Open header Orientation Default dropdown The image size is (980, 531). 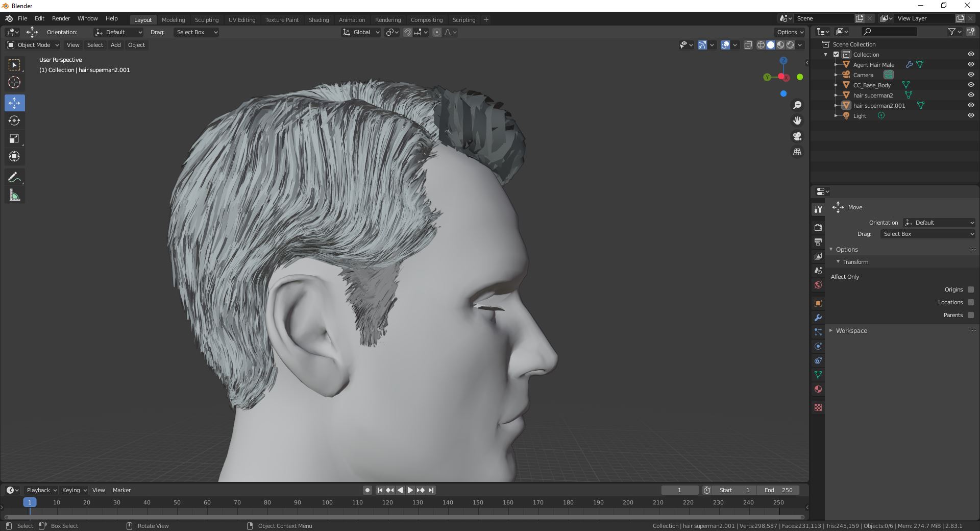coord(118,32)
